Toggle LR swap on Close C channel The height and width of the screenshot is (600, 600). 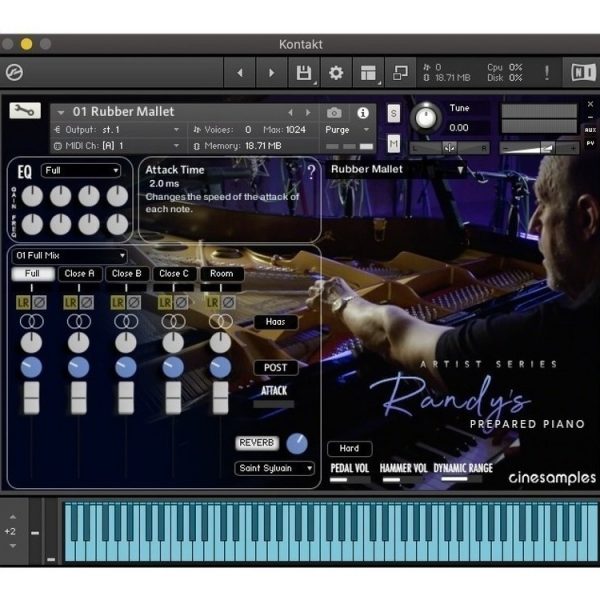click(x=165, y=303)
